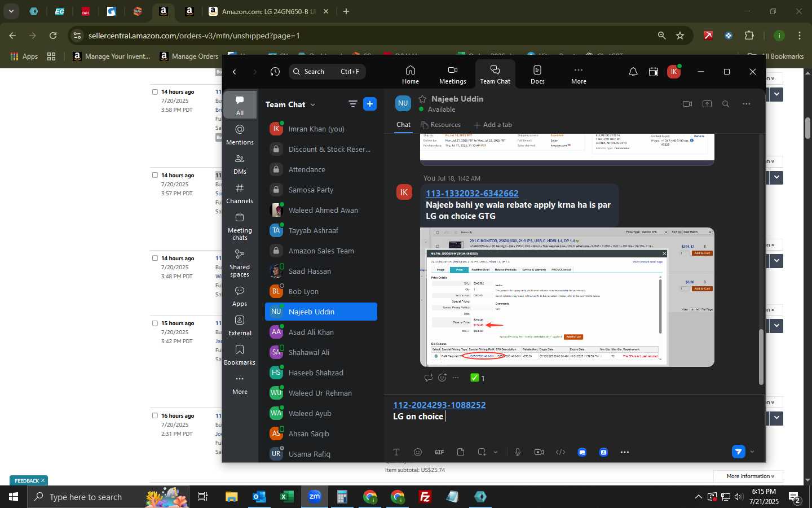This screenshot has height=508, width=812.
Task: Check the 7/20/2025 3:58 PM PDT order checkbox
Action: 155,91
